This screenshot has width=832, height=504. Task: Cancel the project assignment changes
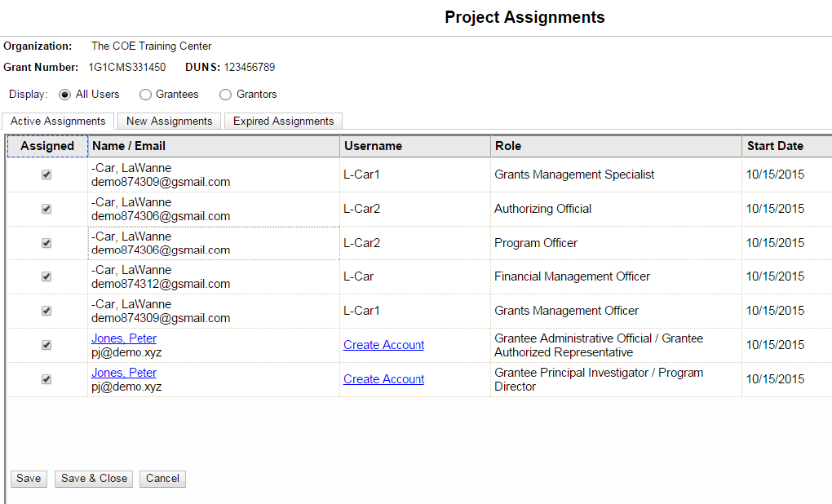point(162,479)
